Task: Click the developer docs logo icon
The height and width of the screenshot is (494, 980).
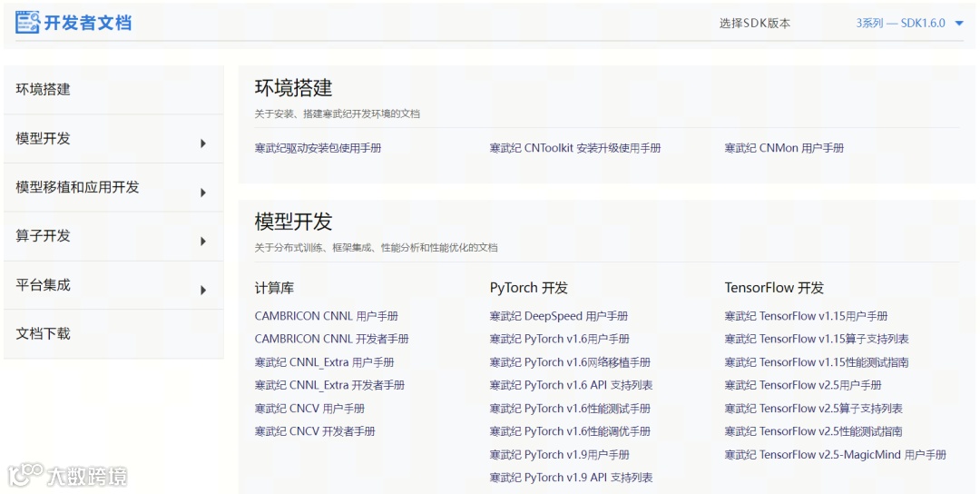Action: coord(27,23)
